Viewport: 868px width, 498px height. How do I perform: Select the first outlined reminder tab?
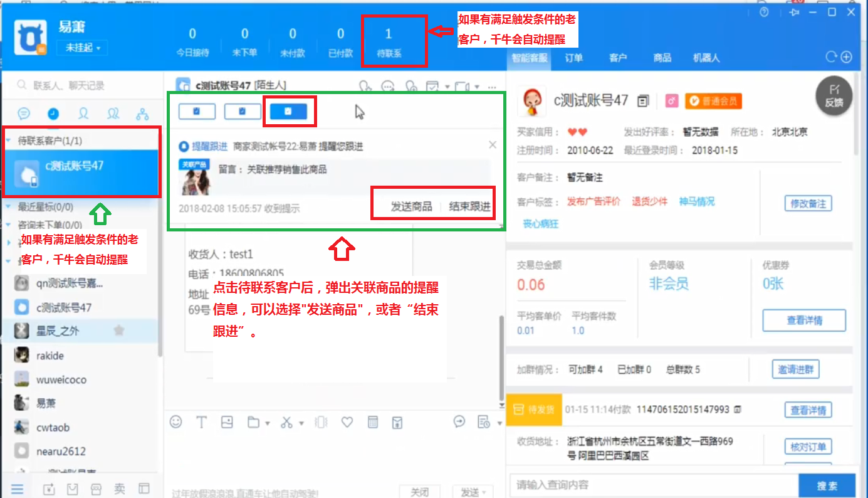[197, 112]
